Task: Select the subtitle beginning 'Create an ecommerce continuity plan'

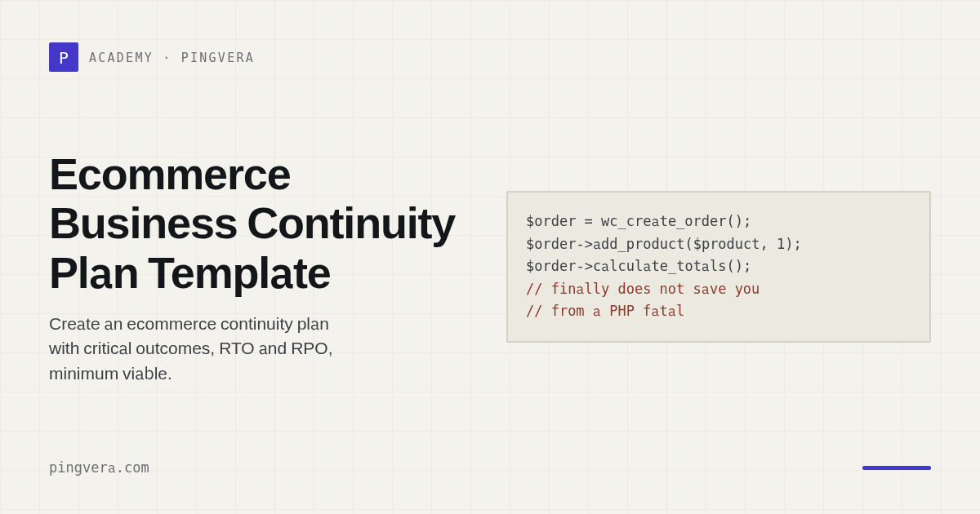Action: pos(191,348)
